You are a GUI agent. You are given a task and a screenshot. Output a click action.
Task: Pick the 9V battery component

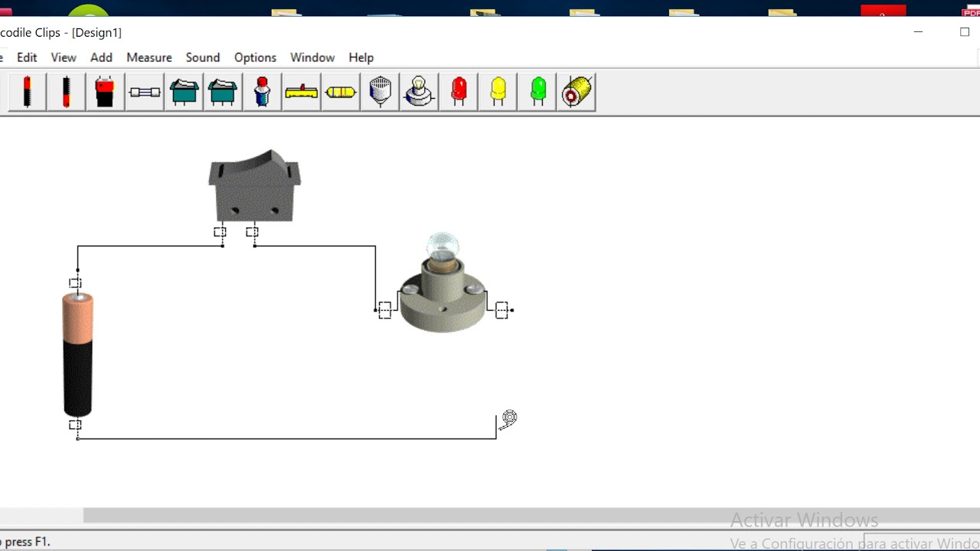pos(106,92)
